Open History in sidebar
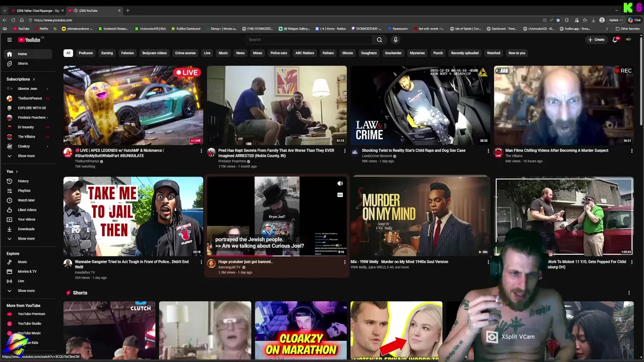Screen dimensions: 644x362 coord(27,181)
